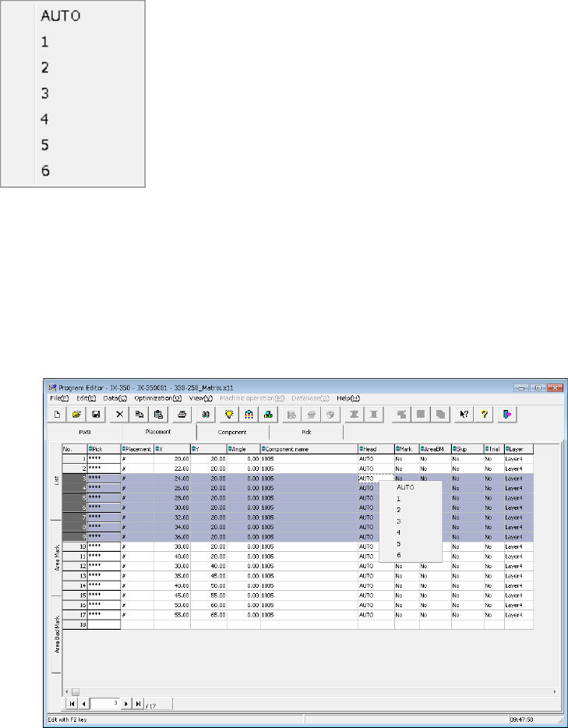Click the Find binoculars toolbar icon
Image resolution: width=568 pixels, height=728 pixels.
206,415
